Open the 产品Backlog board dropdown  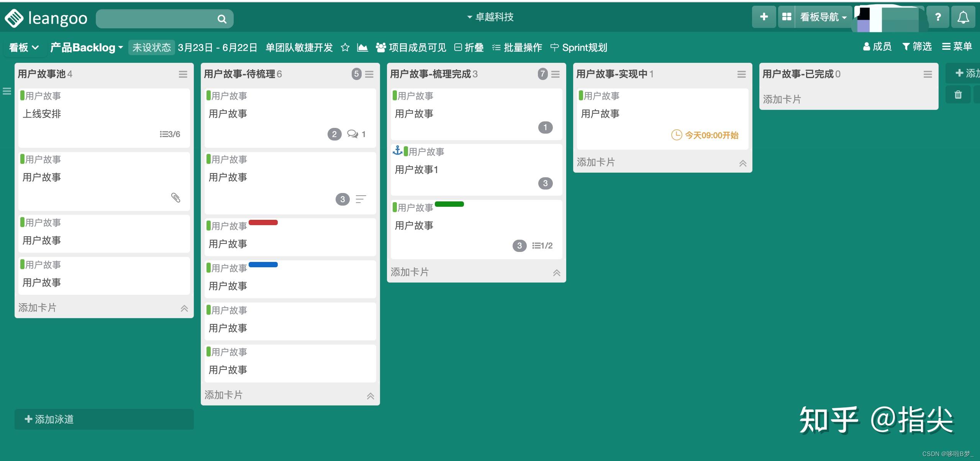(86, 47)
